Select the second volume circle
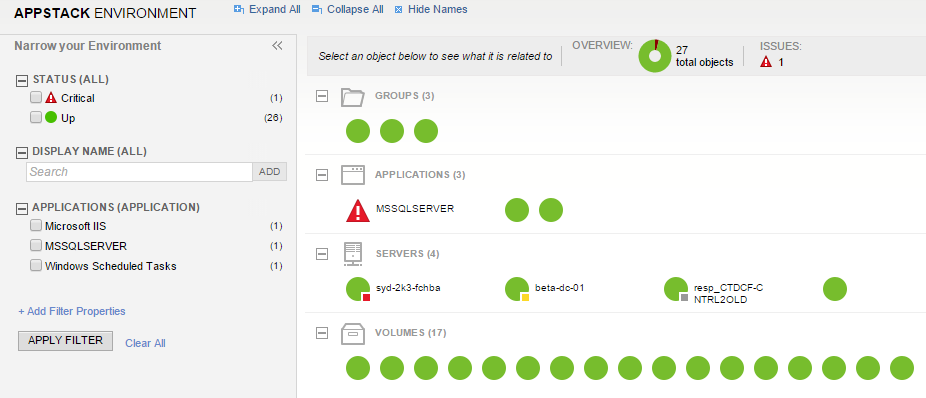 (x=392, y=368)
